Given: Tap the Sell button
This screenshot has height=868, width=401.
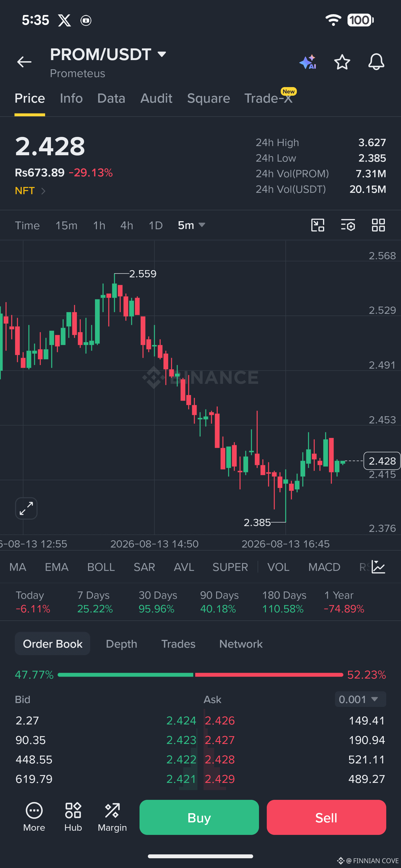Looking at the screenshot, I should [326, 817].
